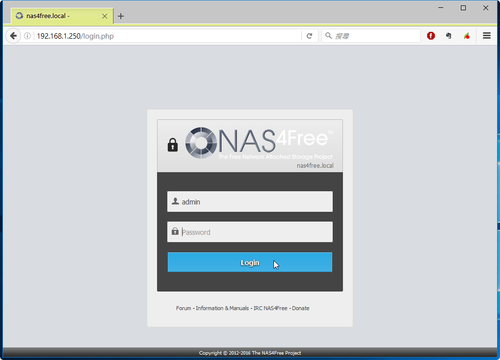Open the IRC NAS4Free link
Viewport: 500px width, 360px height.
[270, 308]
